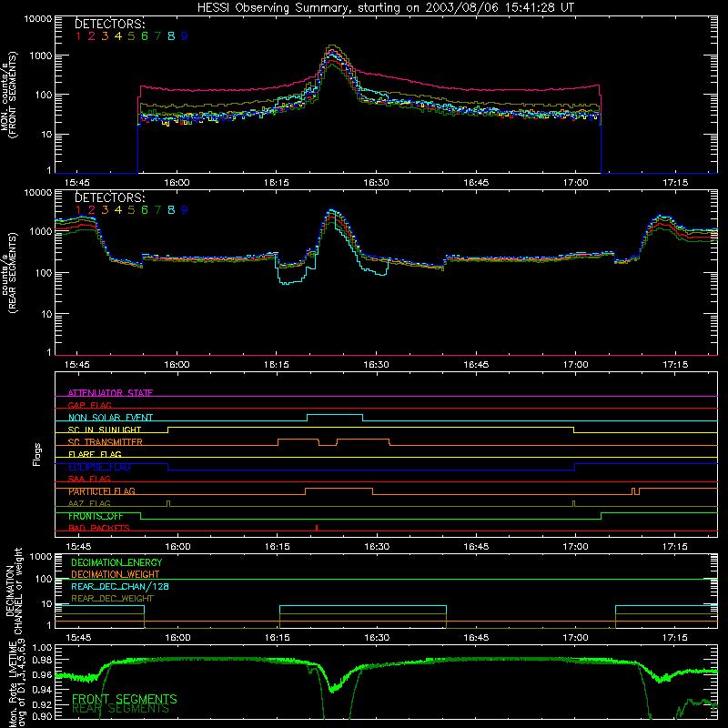Click the 10000 y-axis label of front segments plot

click(38, 18)
